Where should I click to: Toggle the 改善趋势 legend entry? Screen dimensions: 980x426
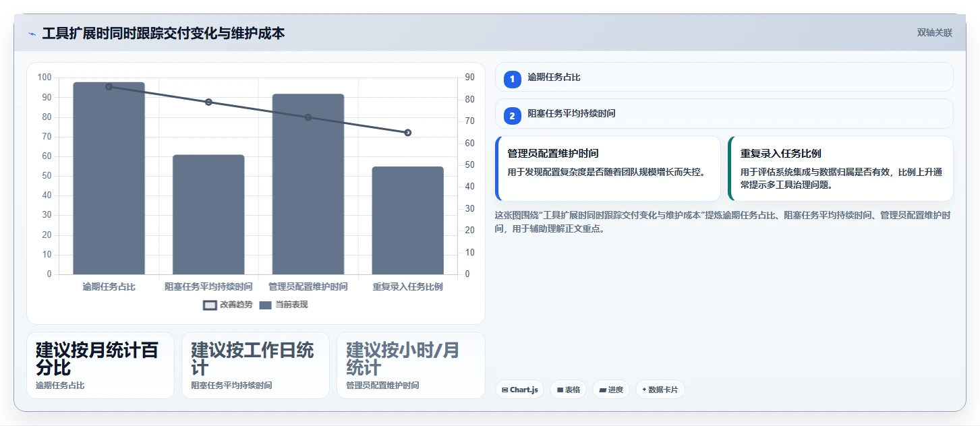coord(228,305)
